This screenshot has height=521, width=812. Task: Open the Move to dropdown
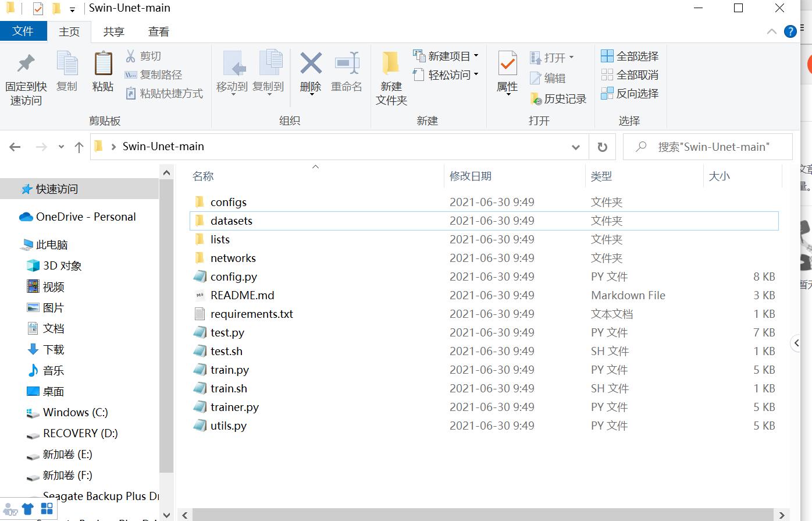click(232, 73)
